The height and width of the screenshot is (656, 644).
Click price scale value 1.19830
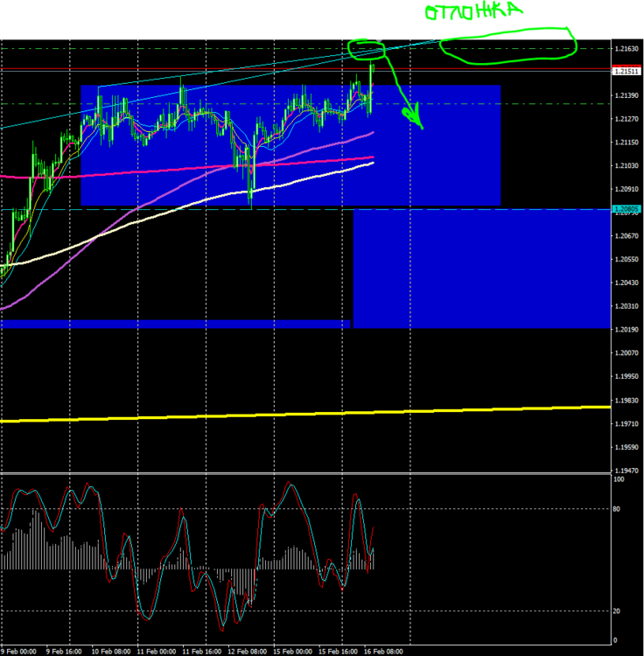[x=626, y=401]
